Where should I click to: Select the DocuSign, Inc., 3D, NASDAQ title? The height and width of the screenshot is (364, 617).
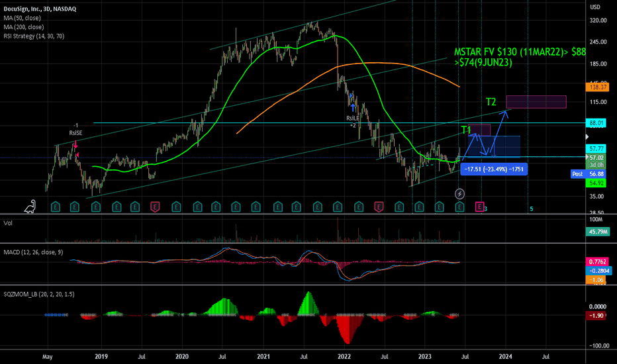[x=40, y=9]
